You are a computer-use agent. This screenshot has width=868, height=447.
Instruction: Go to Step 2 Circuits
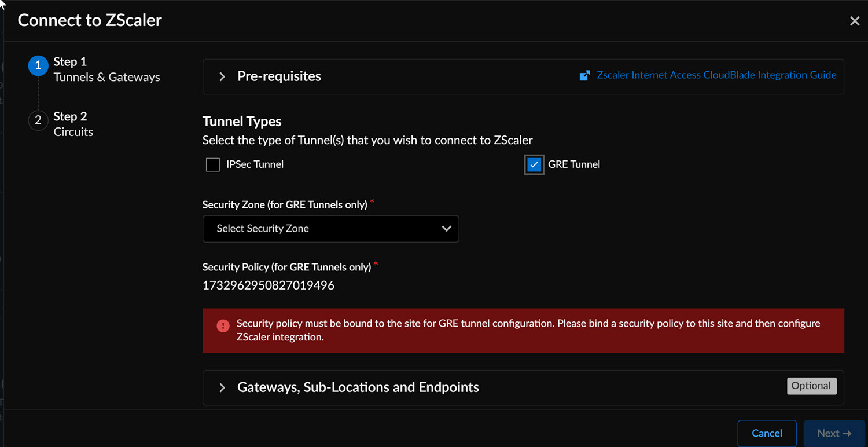73,124
